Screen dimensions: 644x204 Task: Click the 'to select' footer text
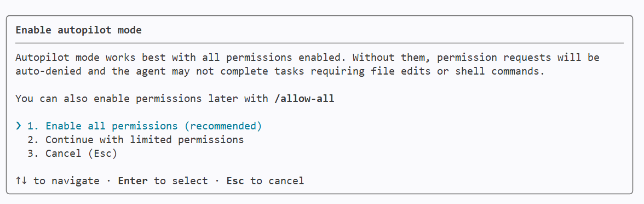click(181, 180)
